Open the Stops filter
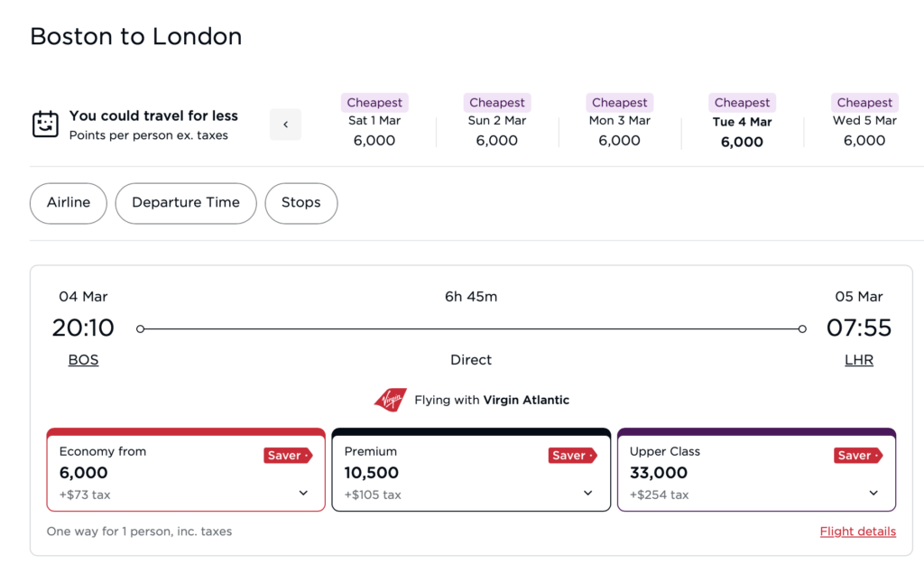924x573 pixels. (x=301, y=203)
